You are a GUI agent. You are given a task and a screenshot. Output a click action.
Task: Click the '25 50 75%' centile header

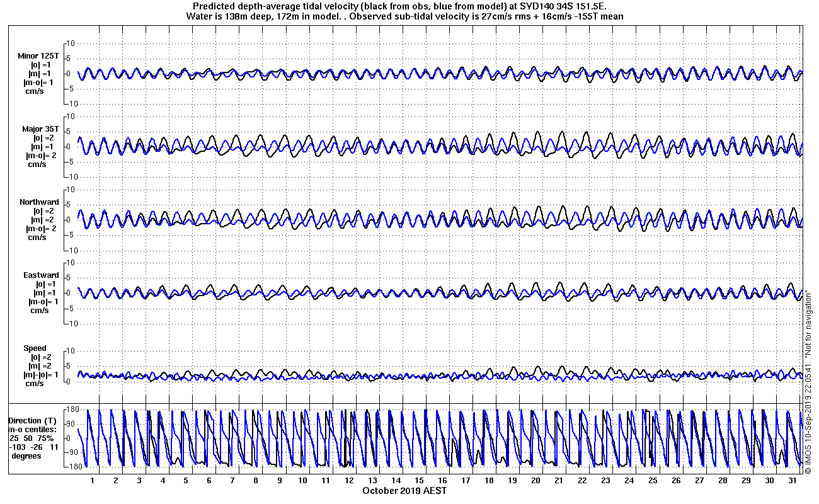pyautogui.click(x=31, y=438)
